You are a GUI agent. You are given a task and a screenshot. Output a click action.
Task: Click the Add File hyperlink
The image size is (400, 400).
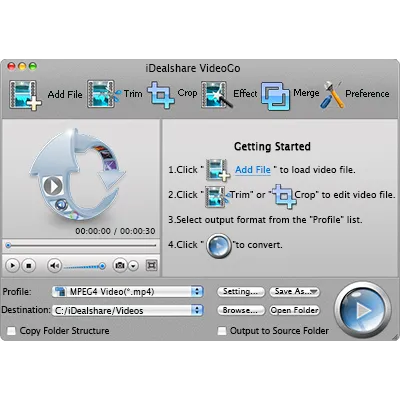pos(253,170)
